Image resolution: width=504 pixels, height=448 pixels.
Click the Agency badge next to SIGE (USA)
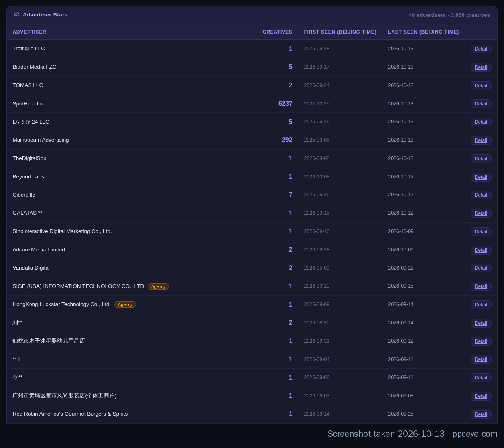158,286
